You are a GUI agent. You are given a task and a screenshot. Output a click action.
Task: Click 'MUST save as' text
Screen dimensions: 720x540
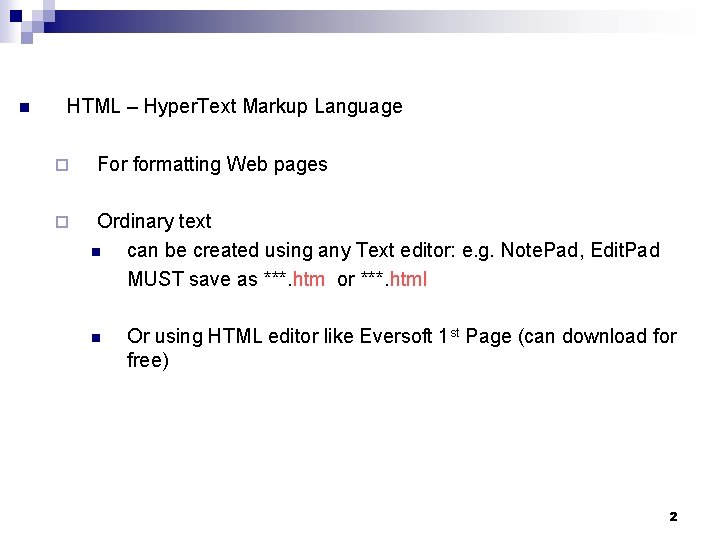coord(193,279)
